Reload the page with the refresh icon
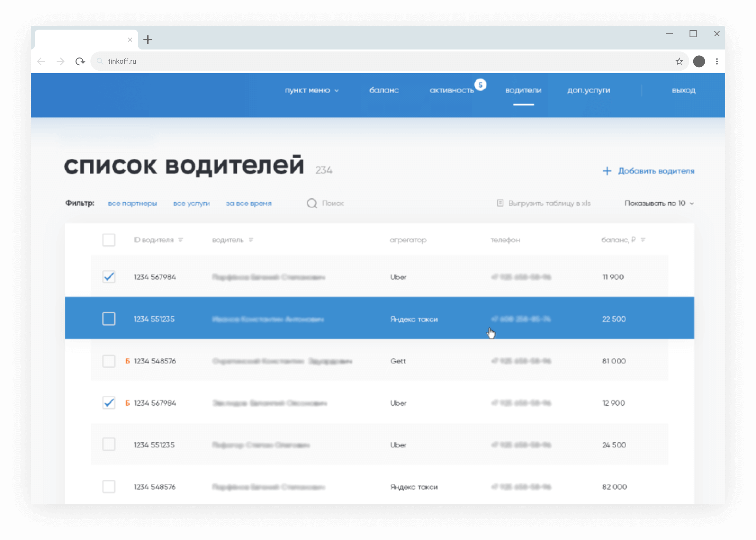Image resolution: width=756 pixels, height=540 pixels. pyautogui.click(x=80, y=61)
